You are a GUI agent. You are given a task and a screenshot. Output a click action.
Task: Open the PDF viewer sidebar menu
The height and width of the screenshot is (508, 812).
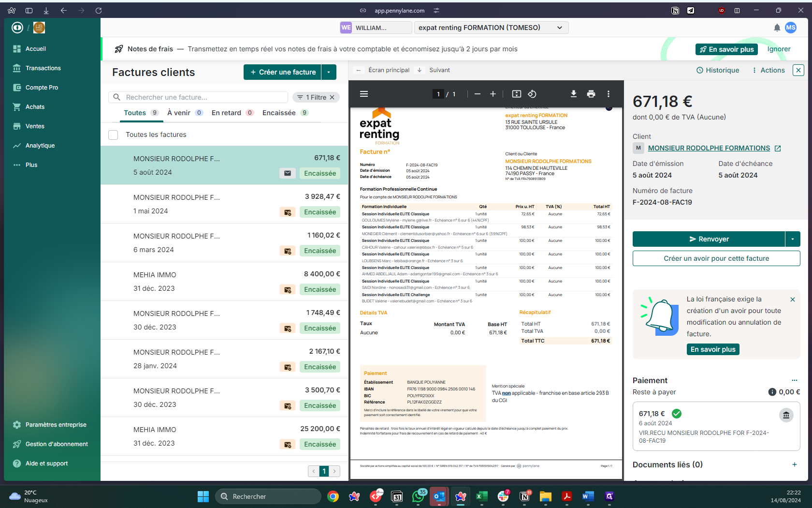tap(364, 94)
